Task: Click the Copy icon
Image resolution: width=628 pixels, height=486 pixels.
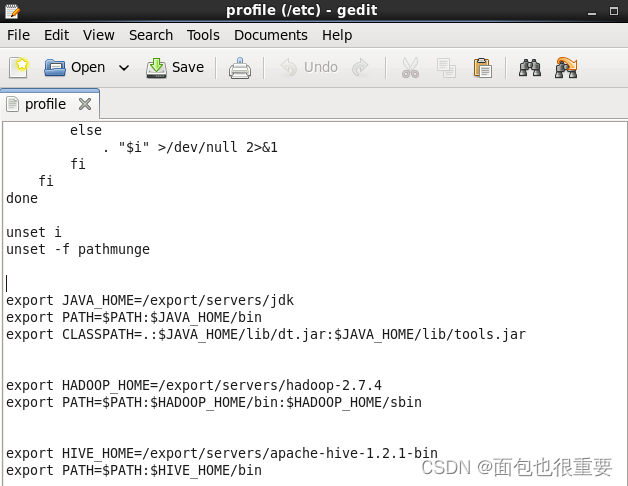Action: pos(446,68)
